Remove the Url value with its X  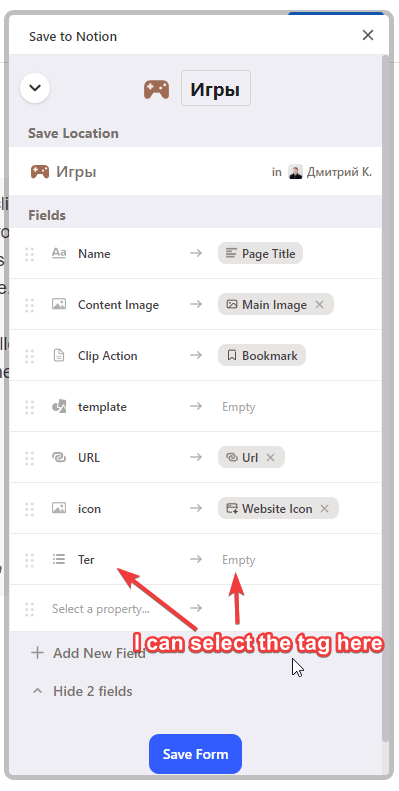coord(270,458)
